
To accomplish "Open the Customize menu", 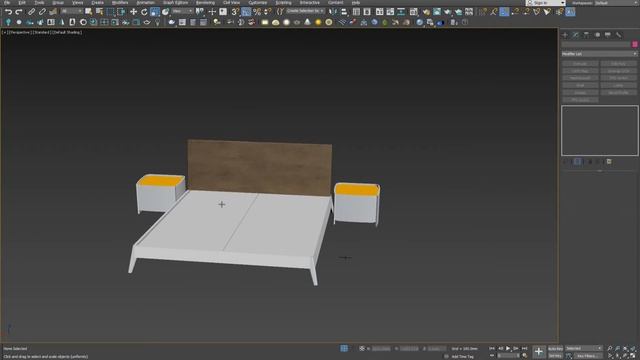I will tap(258, 3).
